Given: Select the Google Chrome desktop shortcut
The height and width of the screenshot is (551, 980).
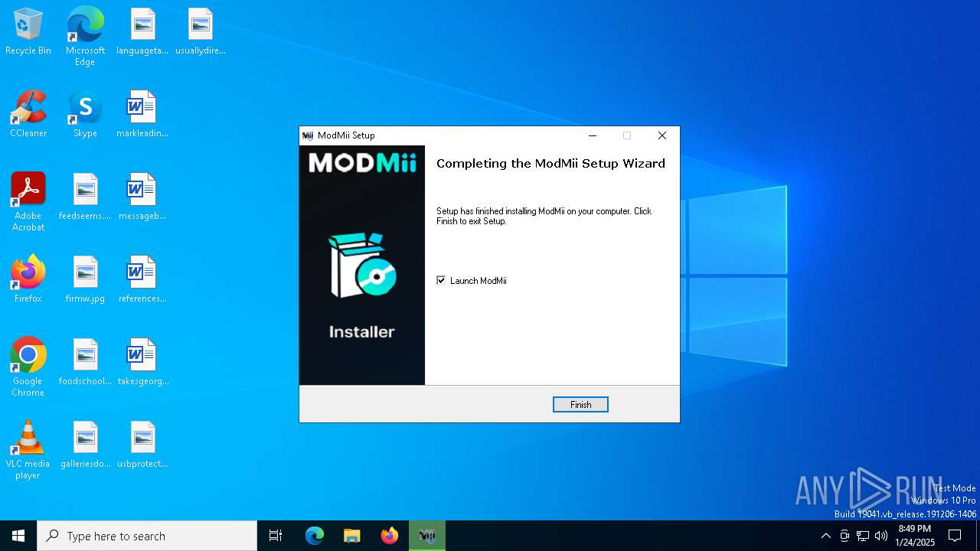Looking at the screenshot, I should pyautogui.click(x=28, y=367).
